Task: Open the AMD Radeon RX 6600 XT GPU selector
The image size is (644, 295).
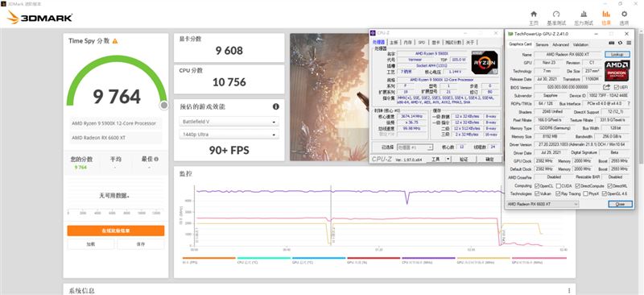Action: pyautogui.click(x=543, y=204)
